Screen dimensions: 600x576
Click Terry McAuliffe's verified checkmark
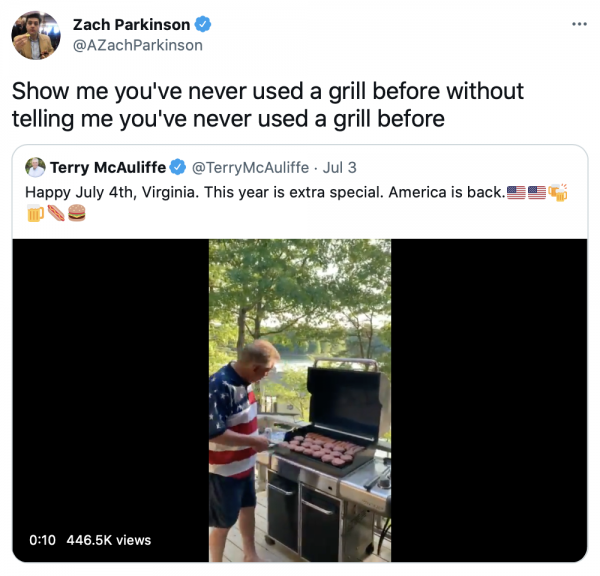click(178, 167)
